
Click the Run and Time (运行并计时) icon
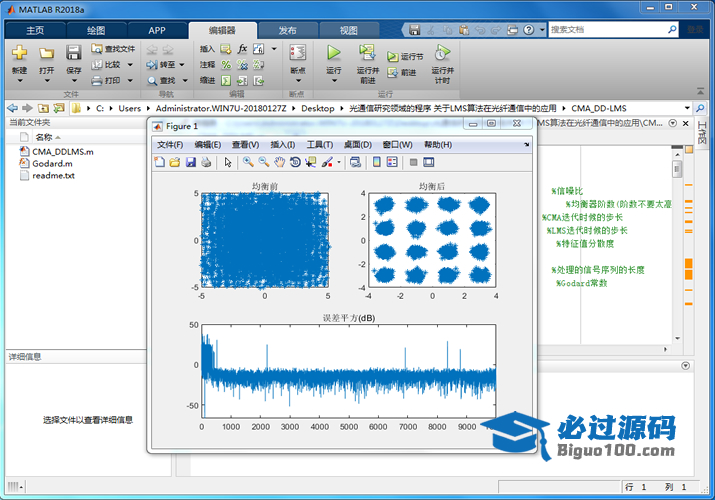coord(442,53)
